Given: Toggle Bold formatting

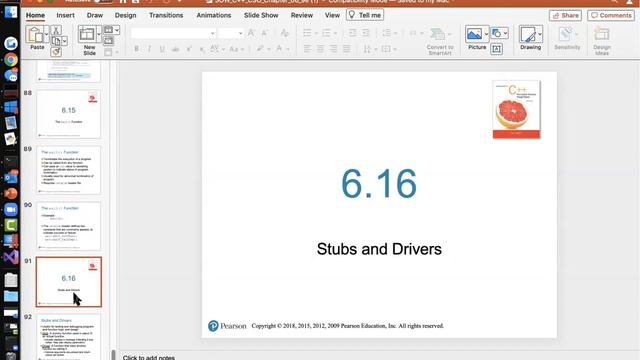Looking at the screenshot, I should click(136, 49).
